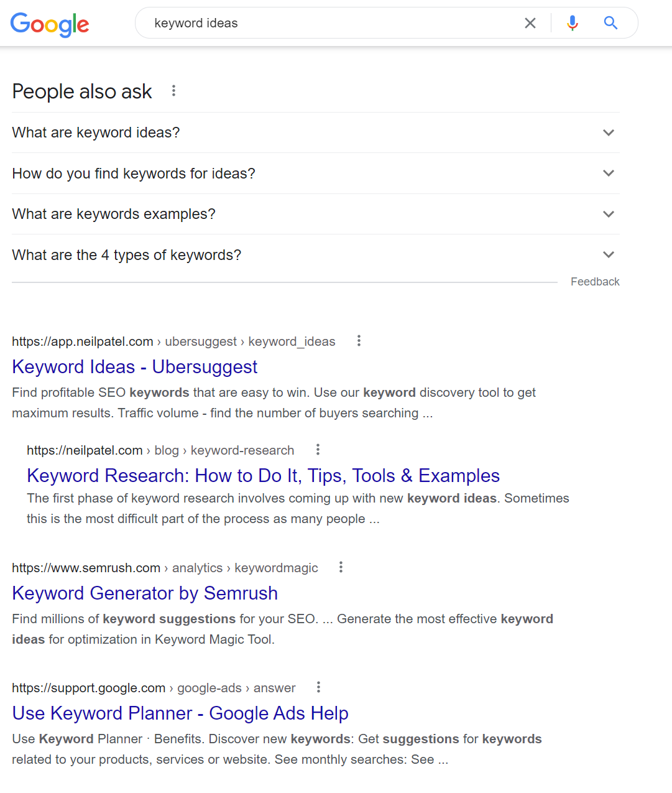Open 'Use Keyword Planner - Google Ads Help'

click(180, 713)
